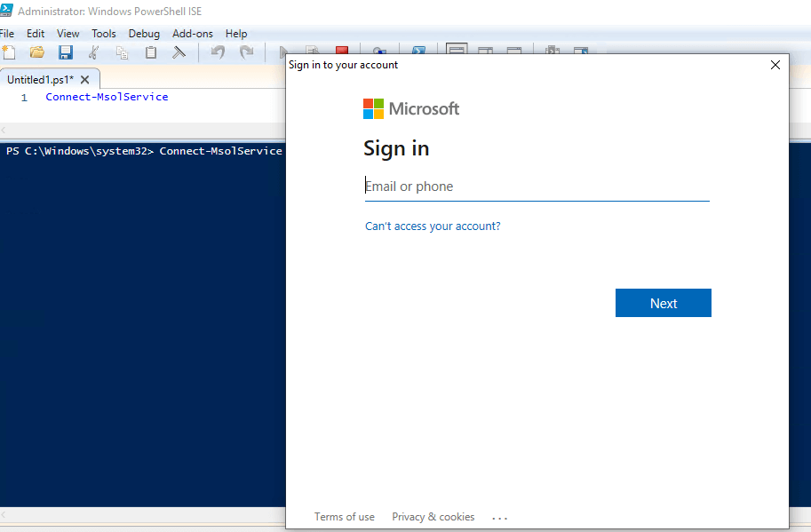Click the Email or phone field
Image resolution: width=811 pixels, height=532 pixels.
tap(537, 187)
